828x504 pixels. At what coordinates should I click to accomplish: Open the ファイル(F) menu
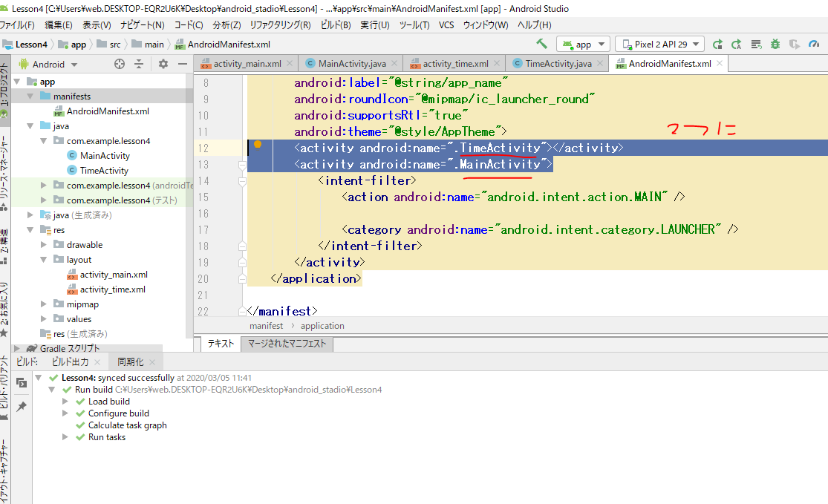17,24
